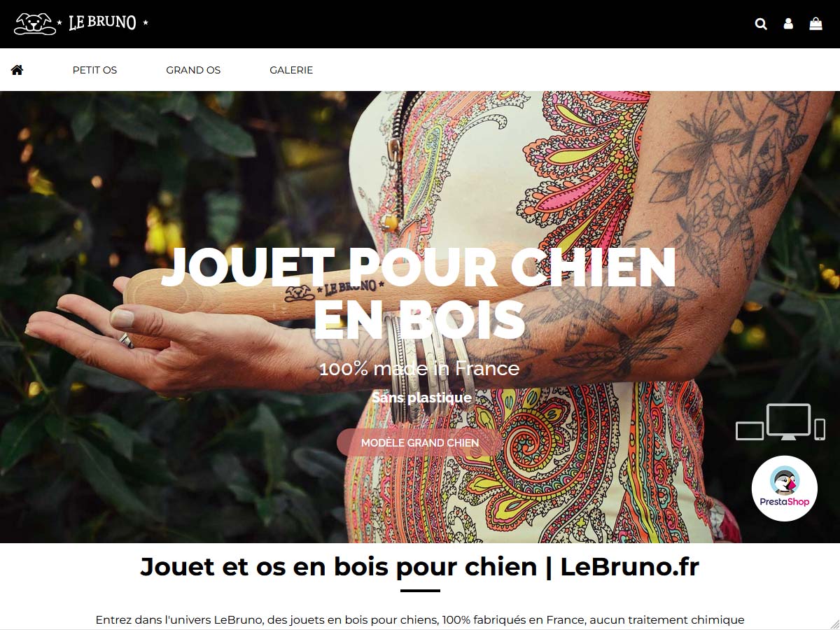840x630 pixels.
Task: Click the LE BRUNO text logo
Action: [x=102, y=22]
